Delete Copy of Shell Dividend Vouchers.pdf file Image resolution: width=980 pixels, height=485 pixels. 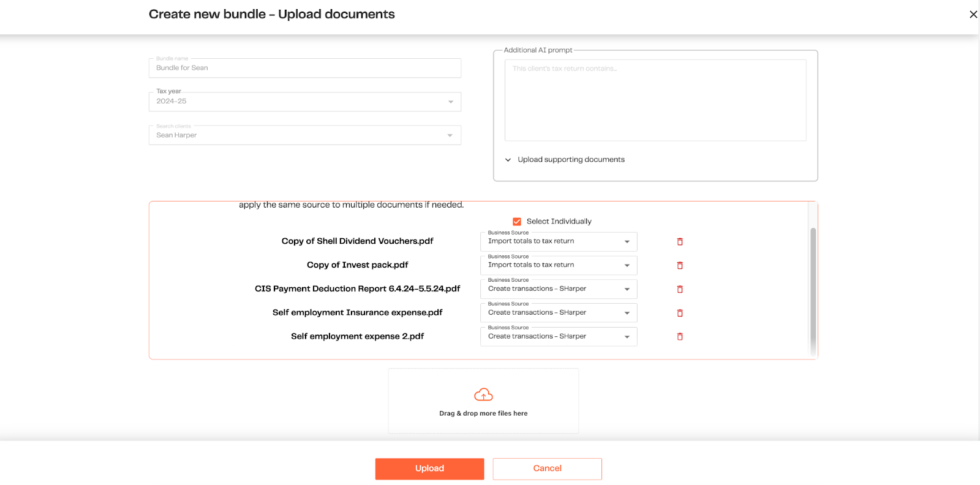[680, 242]
